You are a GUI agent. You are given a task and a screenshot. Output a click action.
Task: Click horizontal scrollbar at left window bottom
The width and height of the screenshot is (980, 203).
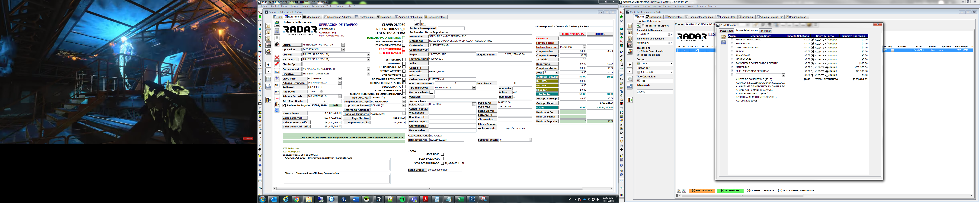point(429,189)
